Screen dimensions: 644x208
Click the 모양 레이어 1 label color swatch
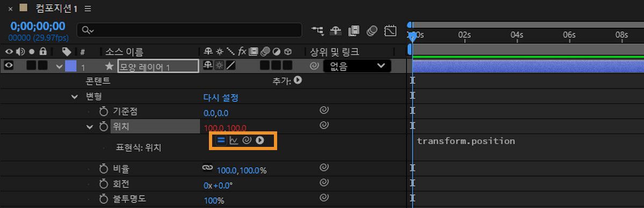tap(71, 65)
